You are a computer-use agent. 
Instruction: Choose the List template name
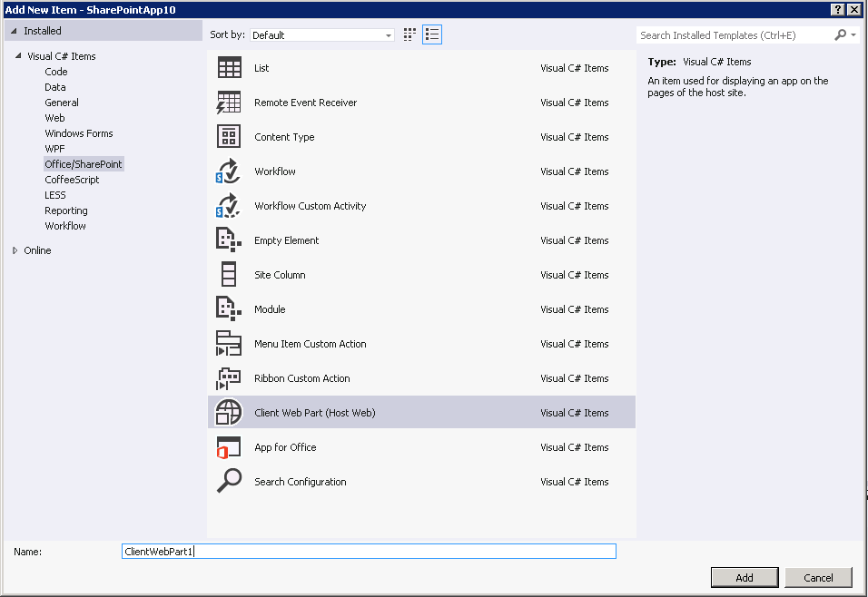(x=261, y=68)
